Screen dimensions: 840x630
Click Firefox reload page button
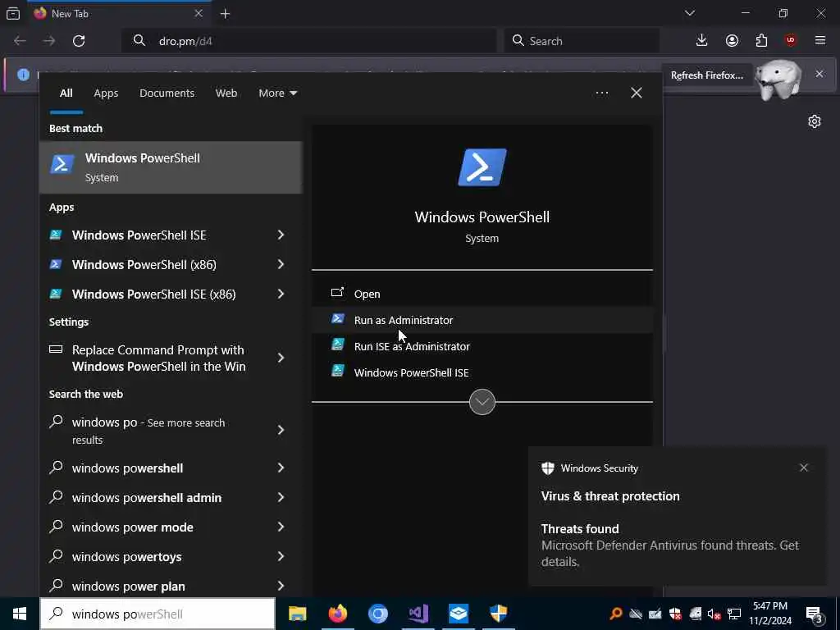tap(79, 41)
